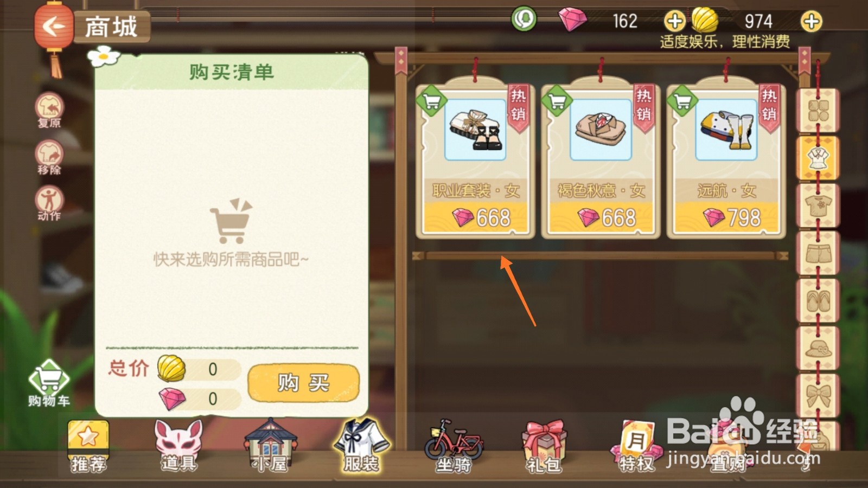Image resolution: width=868 pixels, height=488 pixels.
Task: Open the 坐骑 mount tab
Action: click(454, 447)
